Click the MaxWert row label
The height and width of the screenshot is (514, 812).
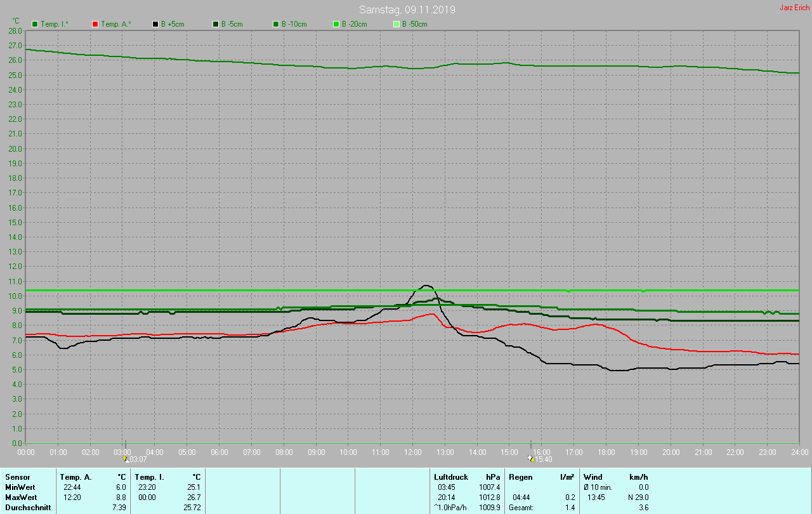[20, 498]
